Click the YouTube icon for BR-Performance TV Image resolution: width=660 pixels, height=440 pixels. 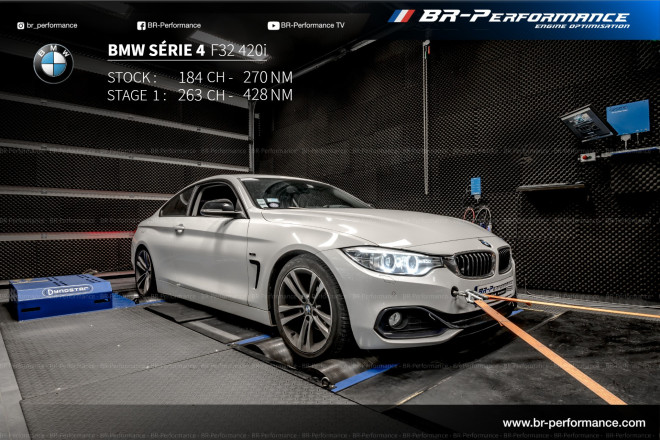coord(273,25)
